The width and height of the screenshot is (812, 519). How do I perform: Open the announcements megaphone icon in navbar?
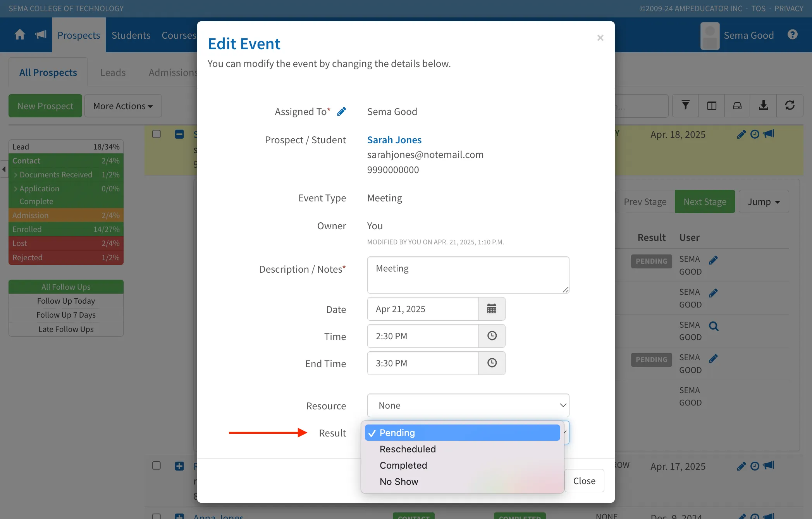(41, 35)
